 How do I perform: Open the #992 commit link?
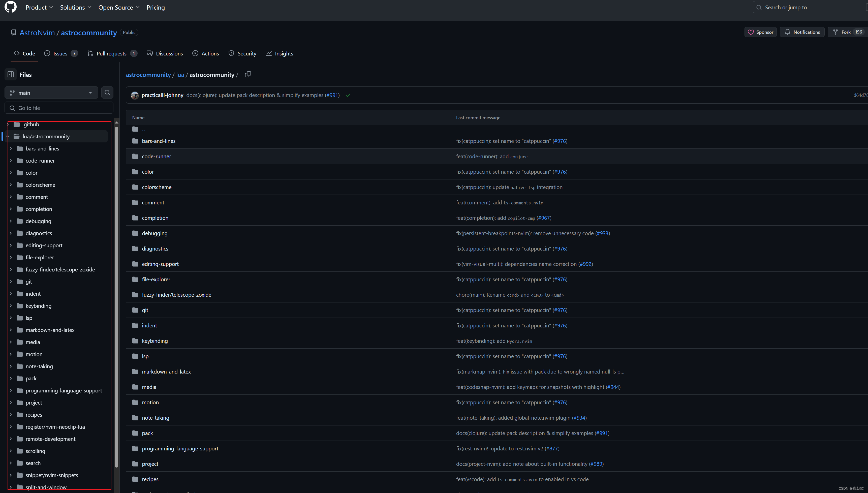[x=585, y=264]
